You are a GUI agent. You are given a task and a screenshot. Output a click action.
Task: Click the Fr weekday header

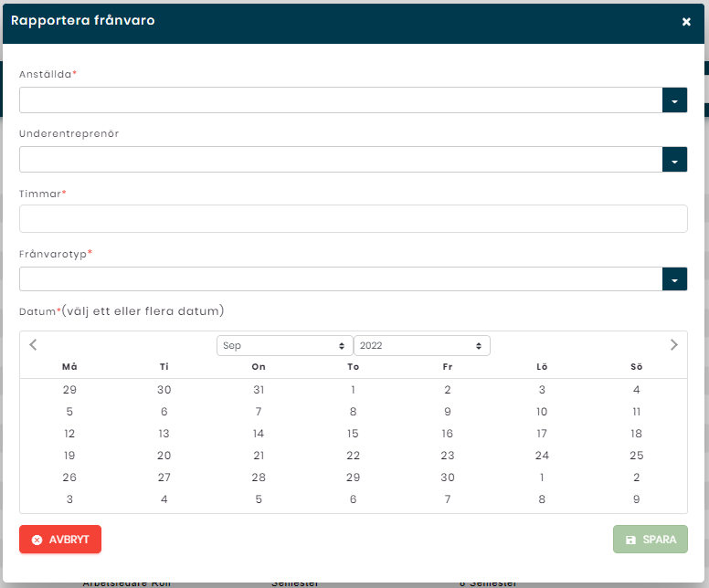pos(448,366)
